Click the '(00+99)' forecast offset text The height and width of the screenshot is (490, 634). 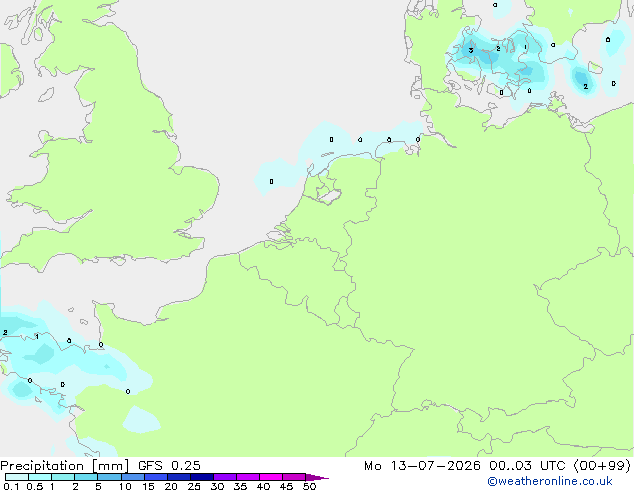pos(602,466)
